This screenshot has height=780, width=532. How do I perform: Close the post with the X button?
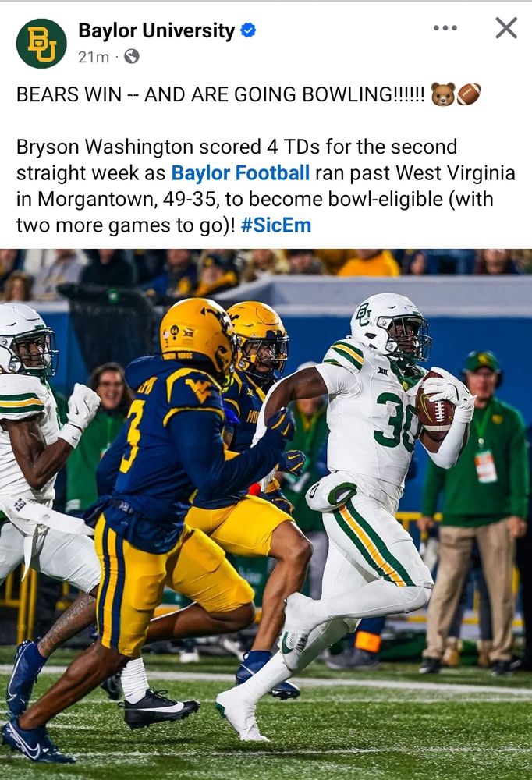point(506,28)
